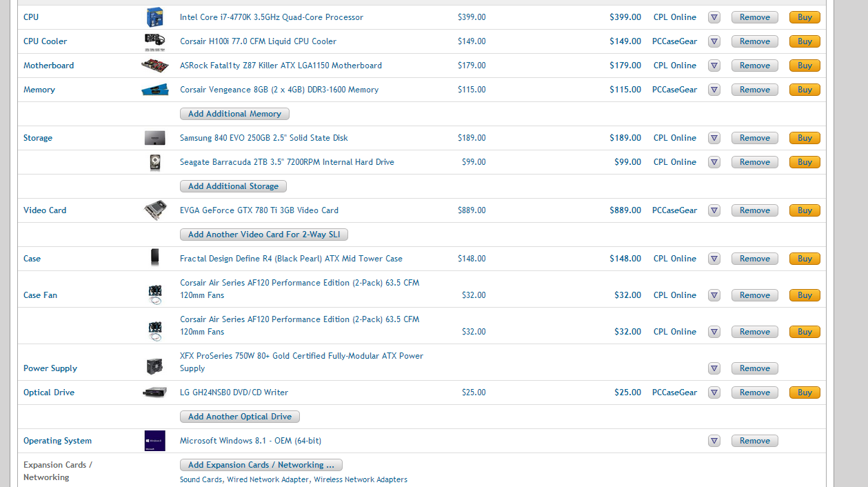Click the Add Additional Memory button

coord(234,114)
